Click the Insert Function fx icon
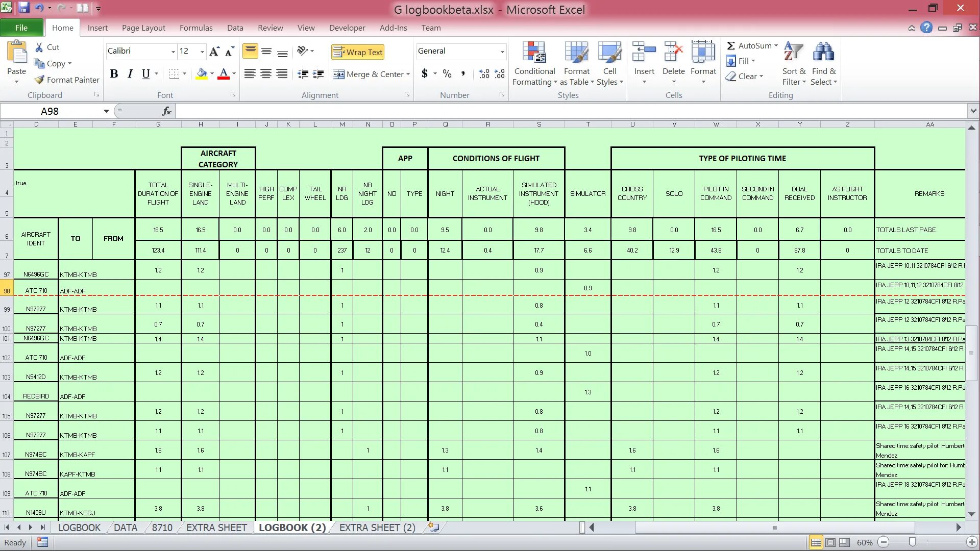 coord(166,111)
